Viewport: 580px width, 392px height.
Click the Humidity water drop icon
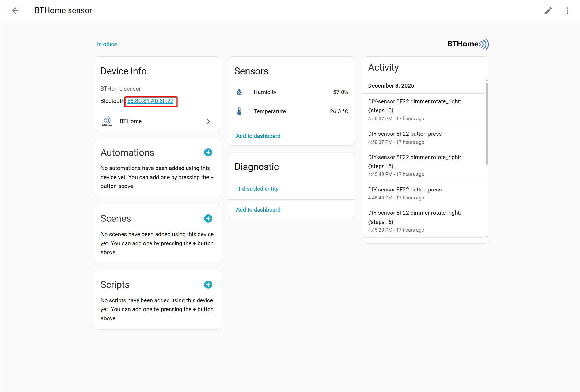point(239,92)
